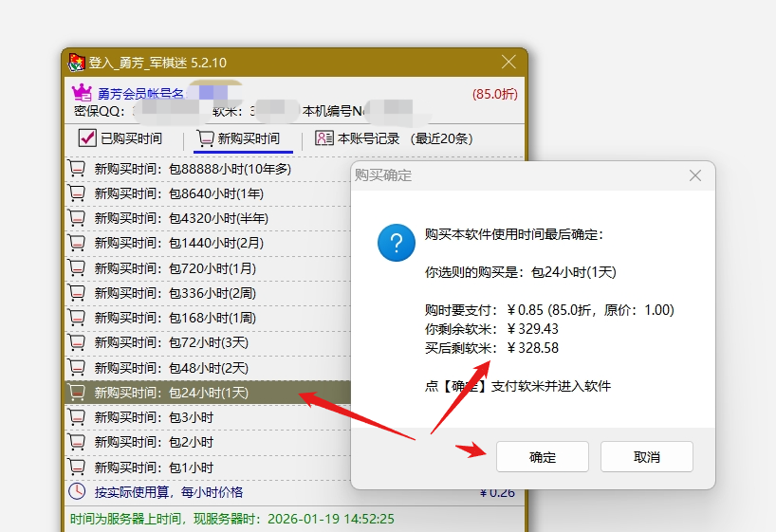Image resolution: width=776 pixels, height=532 pixels.
Task: Close the 购买确定 dialog
Action: [694, 175]
